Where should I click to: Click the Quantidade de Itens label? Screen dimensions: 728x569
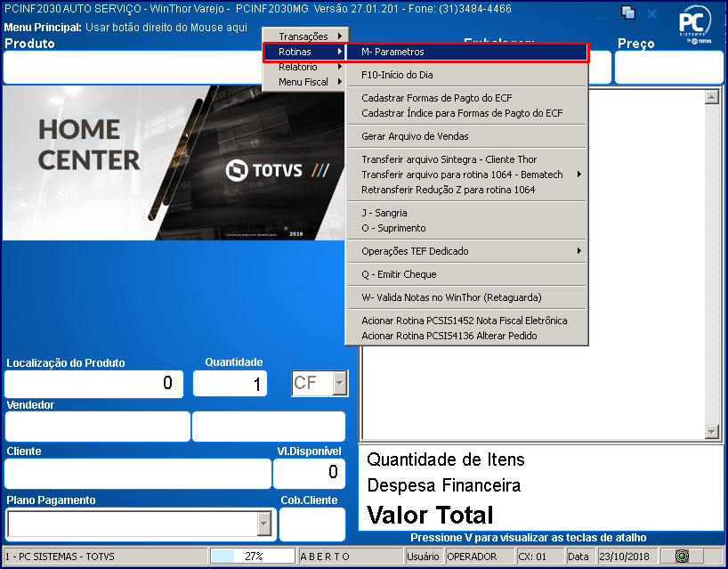coord(446,459)
